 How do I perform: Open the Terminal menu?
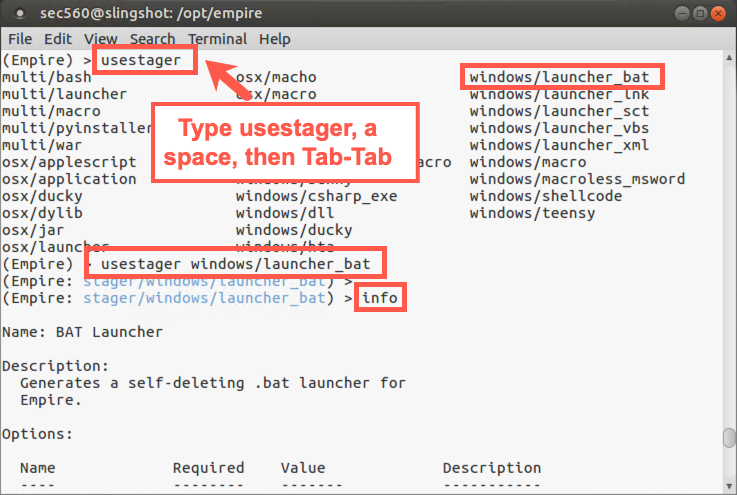pos(217,39)
